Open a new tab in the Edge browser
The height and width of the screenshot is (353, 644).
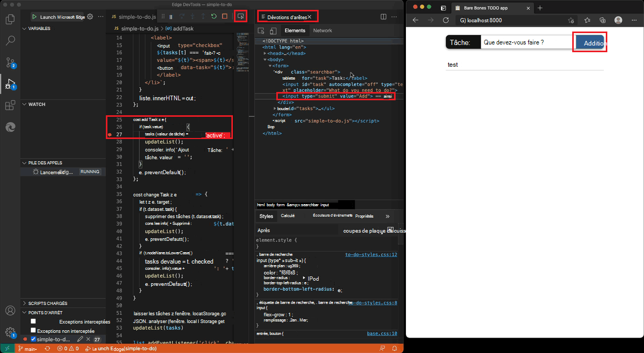click(x=540, y=8)
